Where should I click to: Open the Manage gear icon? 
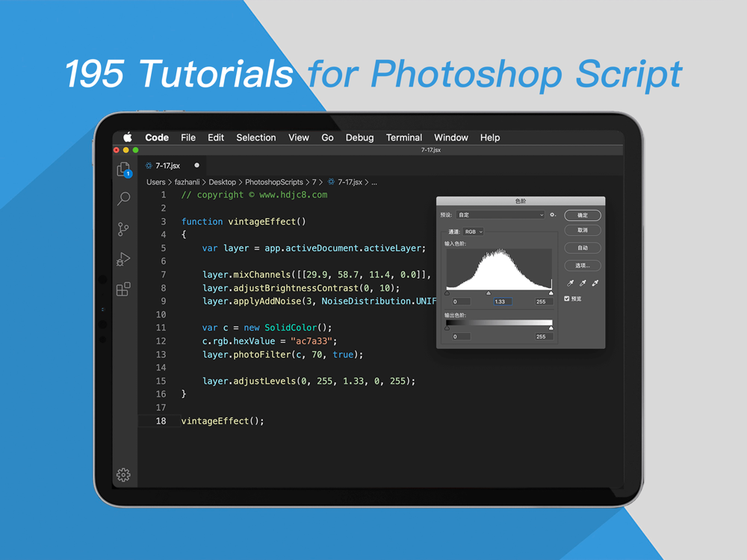123,474
